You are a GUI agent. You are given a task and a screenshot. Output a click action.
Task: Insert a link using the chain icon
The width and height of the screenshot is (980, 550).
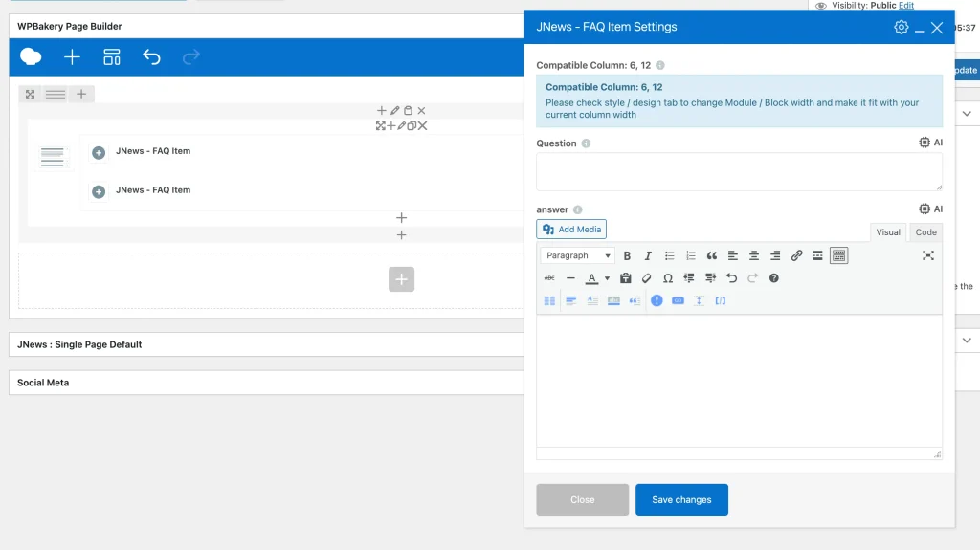pos(796,255)
